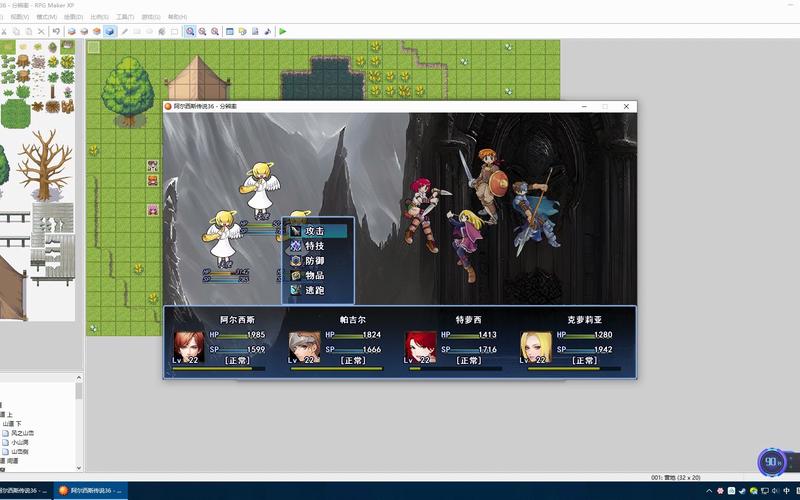Click the tent on the editor map
This screenshot has width=800, height=500.
[x=197, y=78]
